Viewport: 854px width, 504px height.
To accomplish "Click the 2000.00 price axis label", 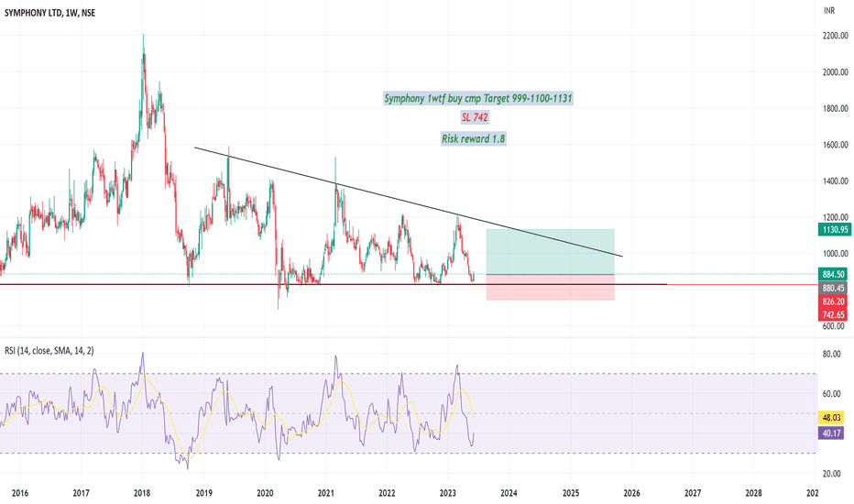I will [x=835, y=71].
